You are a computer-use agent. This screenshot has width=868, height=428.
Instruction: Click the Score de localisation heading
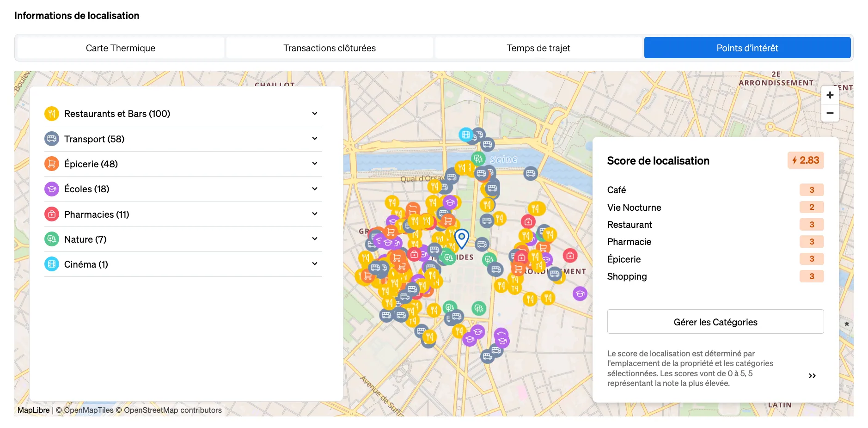point(658,161)
